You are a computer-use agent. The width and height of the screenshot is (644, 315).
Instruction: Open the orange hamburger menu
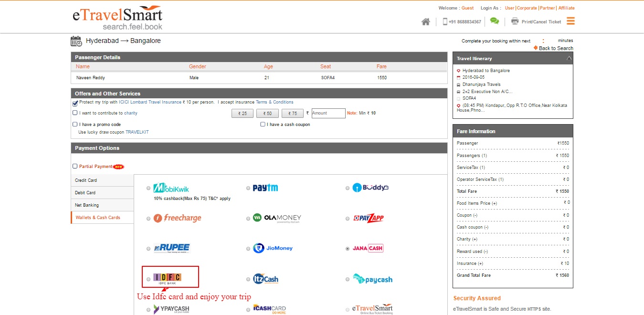click(570, 21)
